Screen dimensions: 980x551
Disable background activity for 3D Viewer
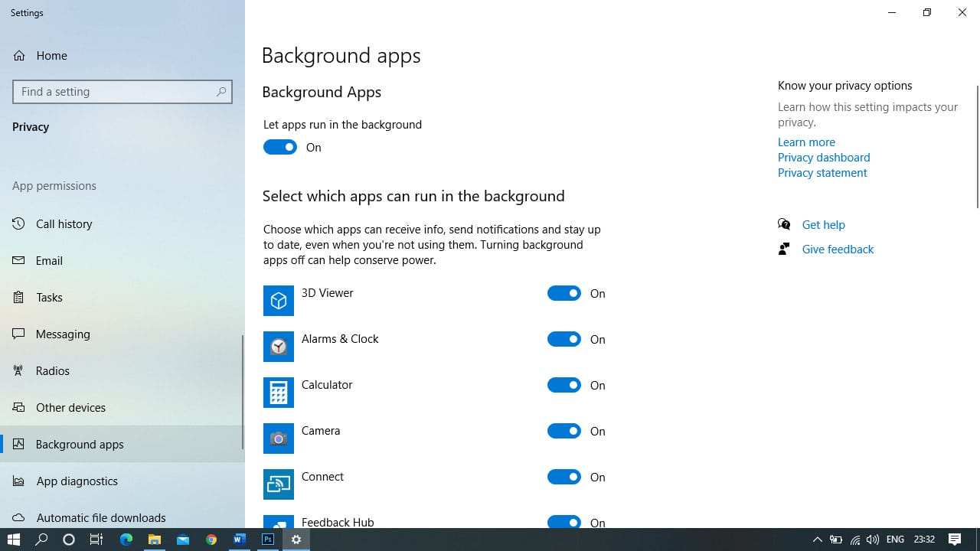[564, 293]
